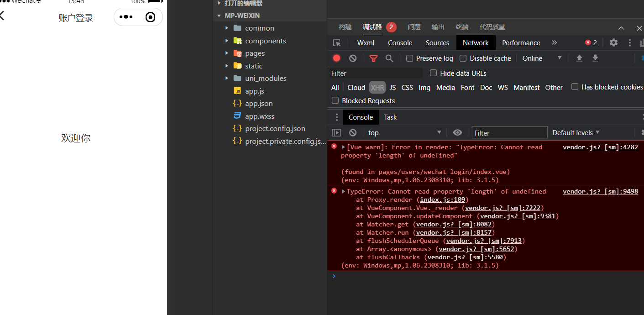The image size is (644, 315).
Task: Collapse the MP-WEIXIN project root
Action: 219,16
